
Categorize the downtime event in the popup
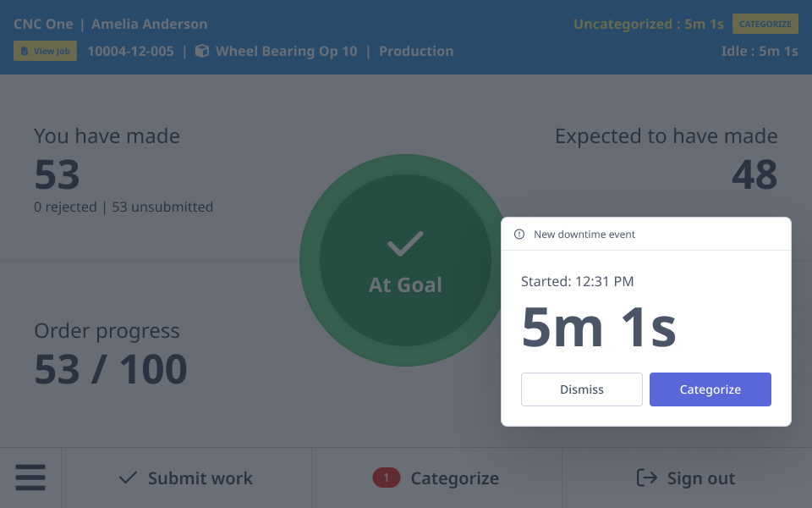pos(710,389)
